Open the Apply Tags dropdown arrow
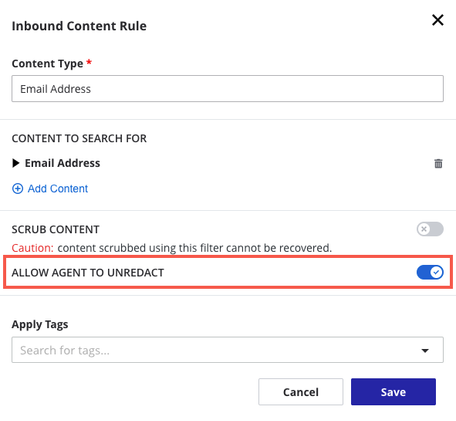 [x=425, y=350]
